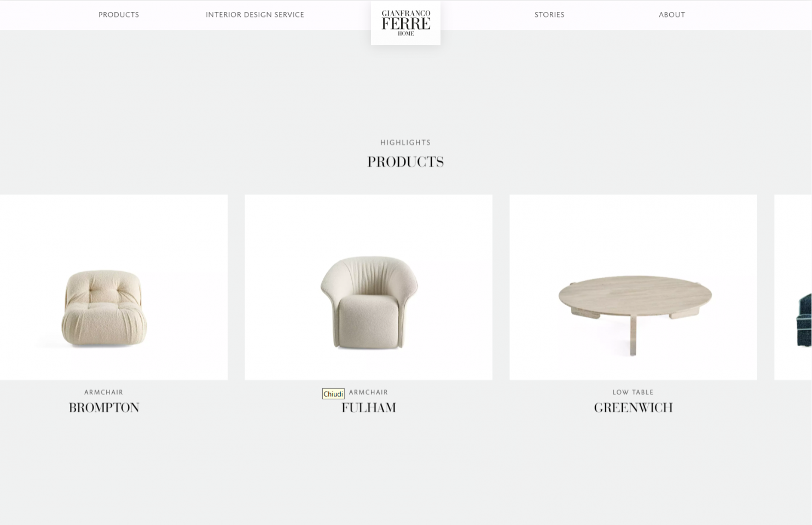Screen dimensions: 812x525
Task: View the Fulham armchair product image
Action: click(368, 287)
